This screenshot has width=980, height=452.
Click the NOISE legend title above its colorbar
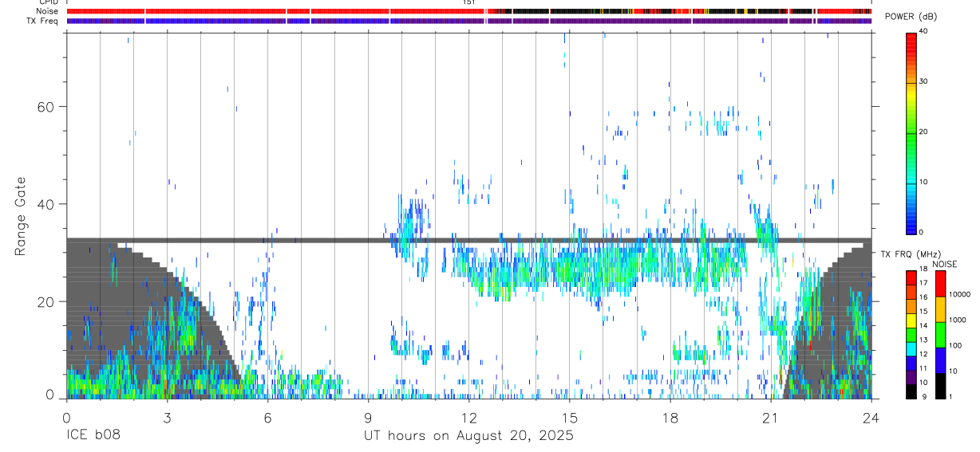pyautogui.click(x=944, y=264)
